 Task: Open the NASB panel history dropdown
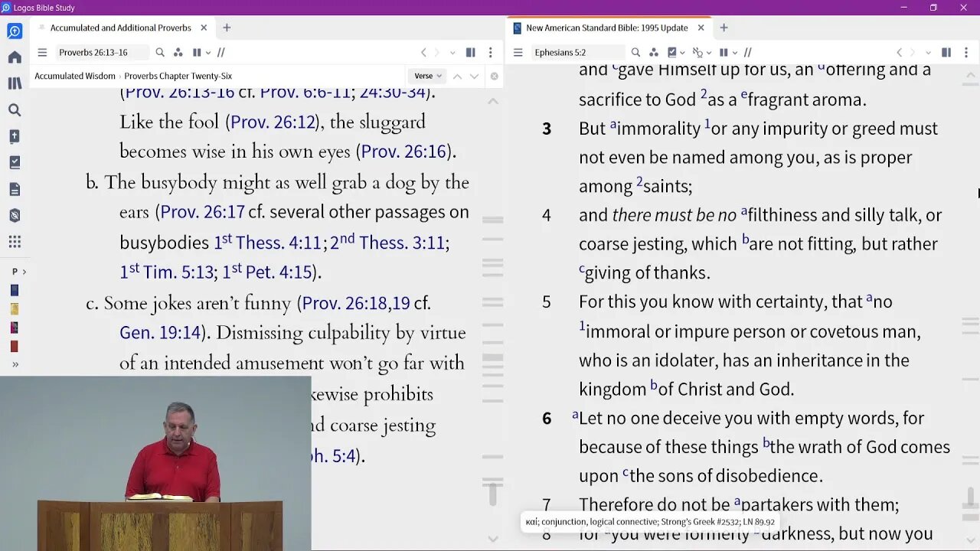pyautogui.click(x=928, y=53)
